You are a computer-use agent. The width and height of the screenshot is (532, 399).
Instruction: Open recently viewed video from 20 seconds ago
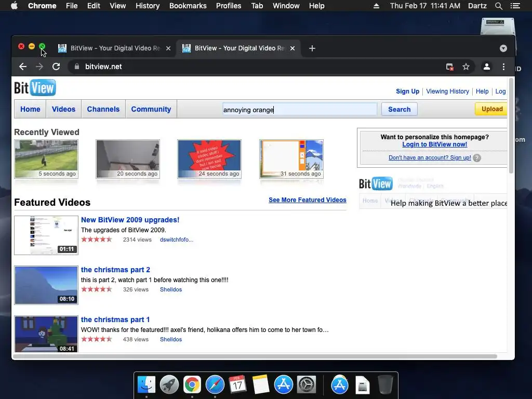[x=128, y=159]
